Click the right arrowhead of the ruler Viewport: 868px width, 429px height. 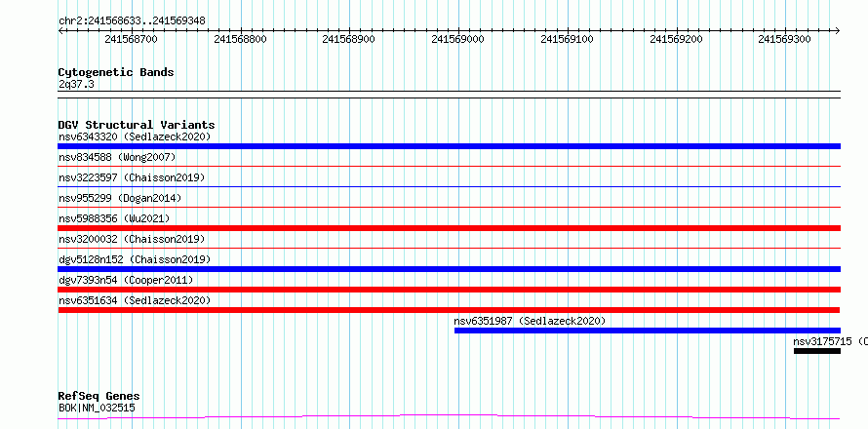click(x=838, y=30)
